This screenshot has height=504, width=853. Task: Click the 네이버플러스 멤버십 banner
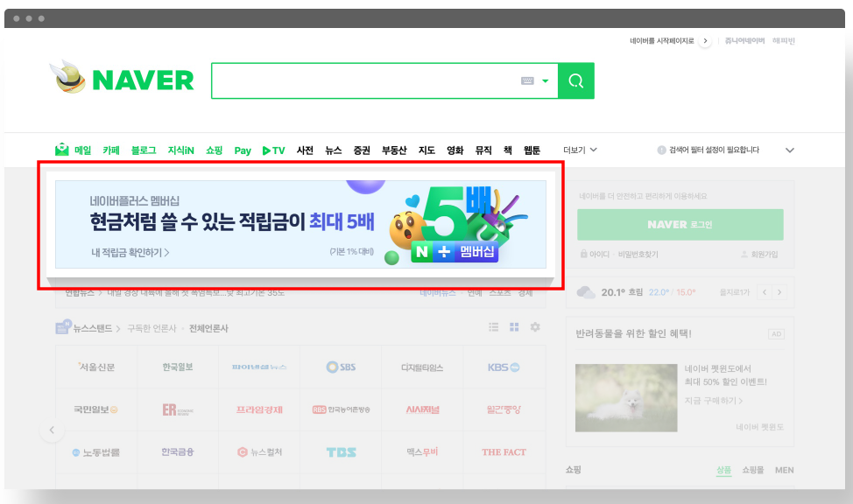[x=300, y=224]
